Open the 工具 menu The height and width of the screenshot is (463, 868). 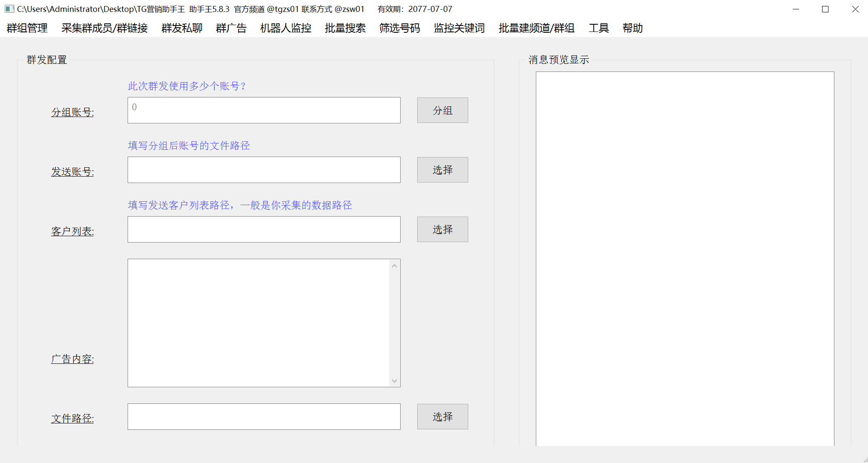(x=598, y=28)
